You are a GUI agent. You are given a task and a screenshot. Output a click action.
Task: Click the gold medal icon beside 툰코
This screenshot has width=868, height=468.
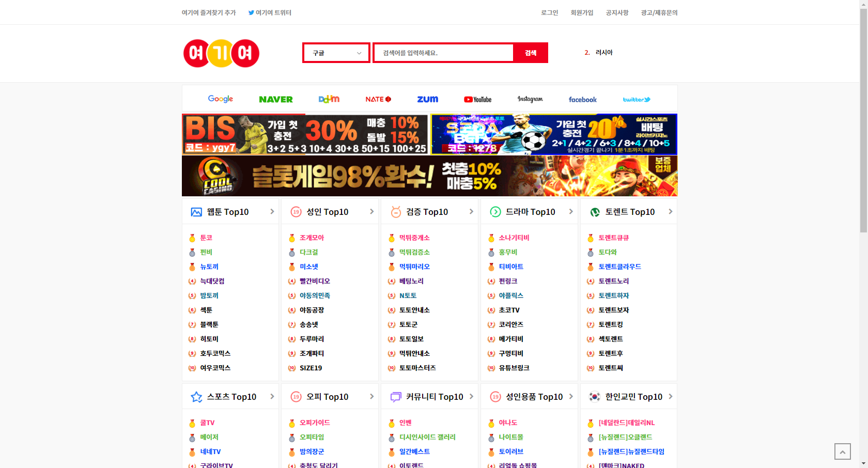click(x=192, y=238)
